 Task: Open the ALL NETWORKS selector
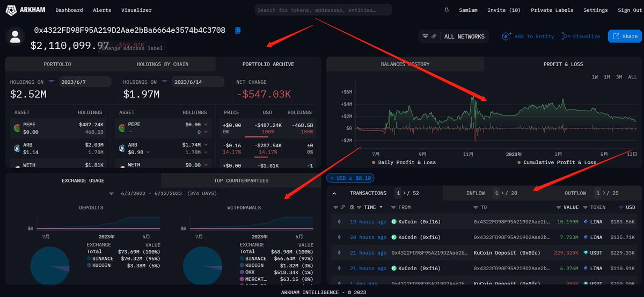tap(464, 37)
